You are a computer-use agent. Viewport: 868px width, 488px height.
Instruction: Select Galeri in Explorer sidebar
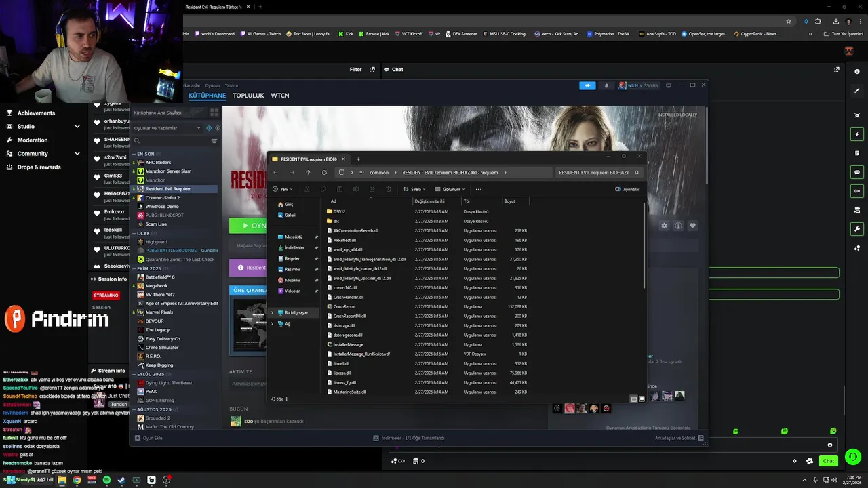(x=287, y=215)
